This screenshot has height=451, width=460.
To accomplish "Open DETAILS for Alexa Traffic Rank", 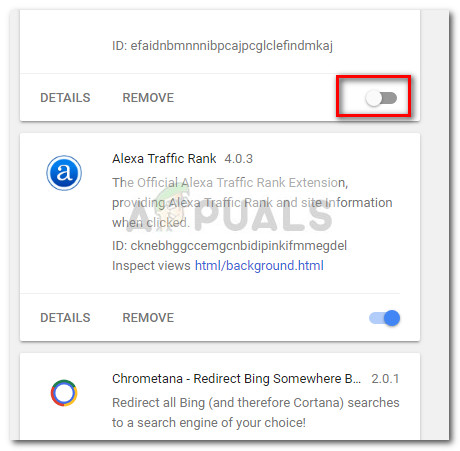I will coord(65,318).
